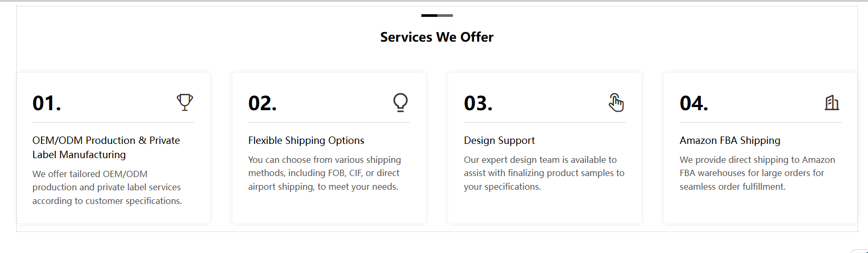This screenshot has height=253, width=868.
Task: Click the hand pointer icon in card 03
Action: [616, 102]
